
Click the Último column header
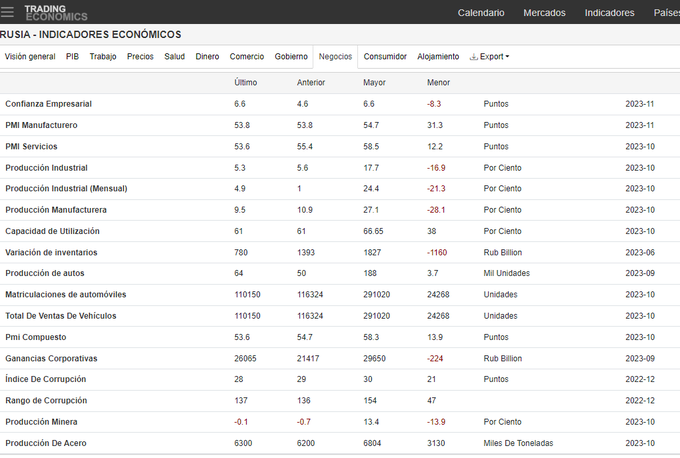tap(245, 82)
